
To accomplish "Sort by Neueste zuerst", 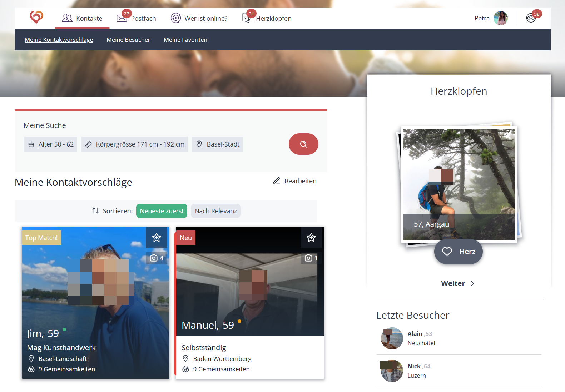I will coord(162,211).
